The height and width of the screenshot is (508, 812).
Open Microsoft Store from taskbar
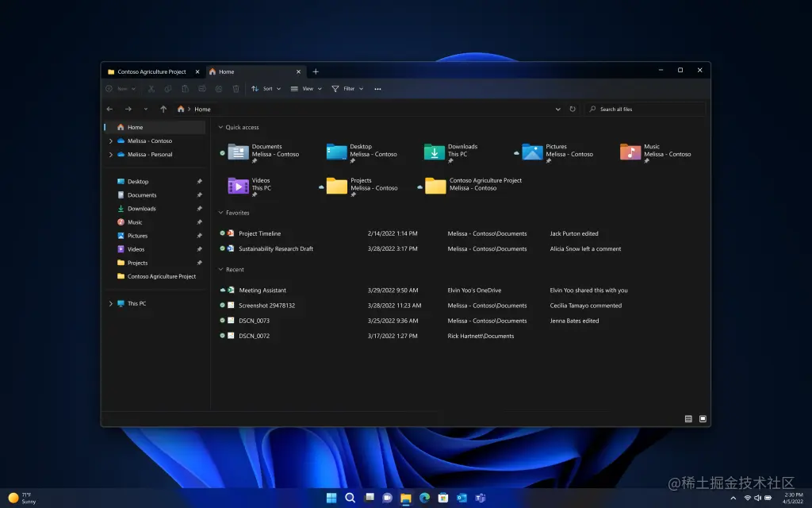(x=443, y=498)
